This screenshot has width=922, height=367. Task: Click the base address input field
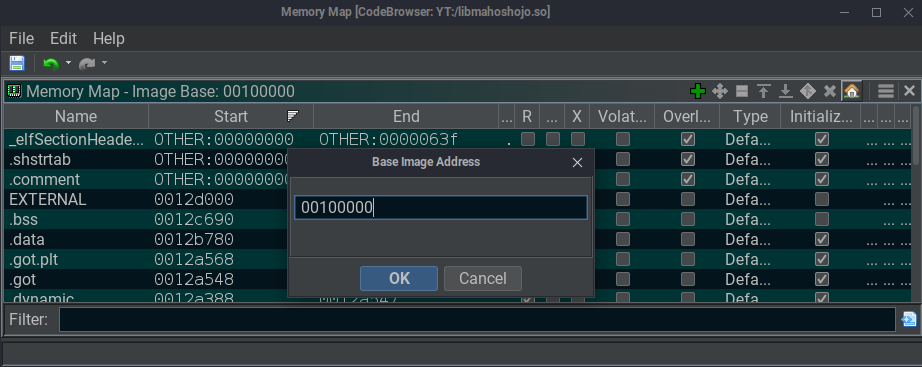pos(440,208)
